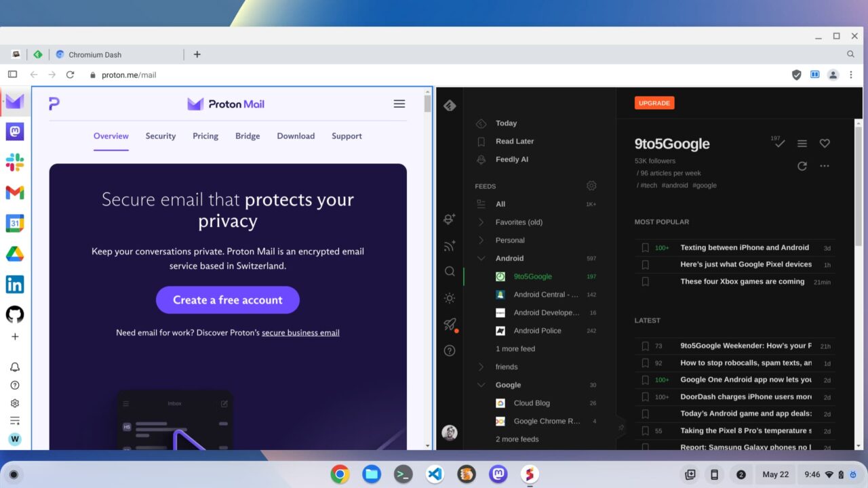Open the Bridge tab on Proton Mail
This screenshot has width=868, height=488.
(248, 136)
